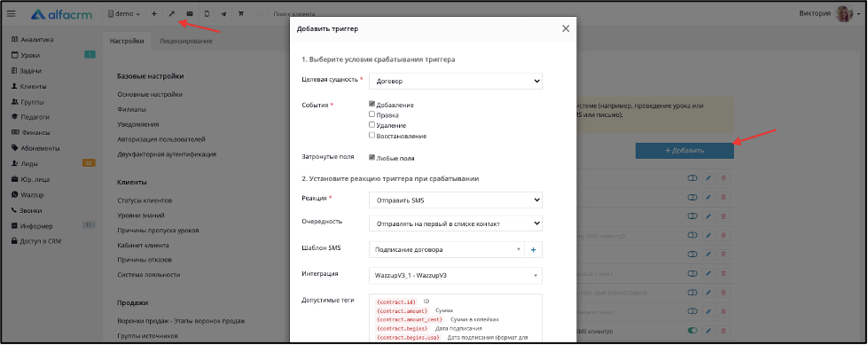Open the Очередность dropdown
868x345 pixels.
pyautogui.click(x=456, y=223)
